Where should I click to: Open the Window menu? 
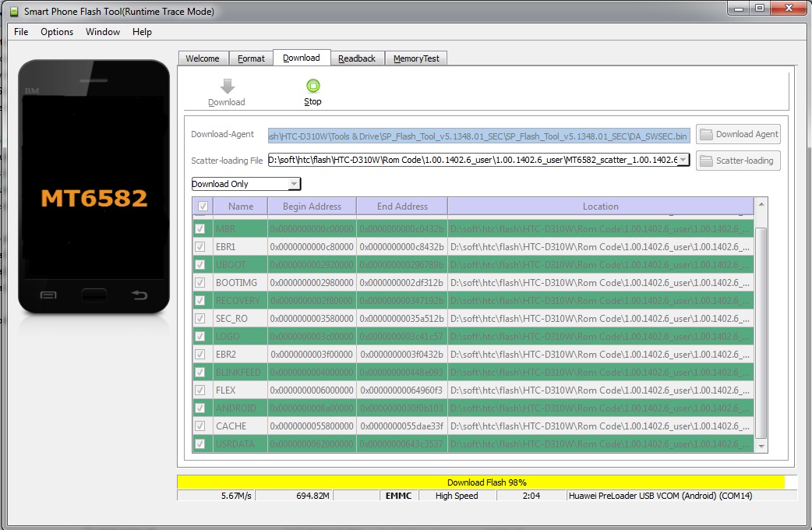point(103,32)
